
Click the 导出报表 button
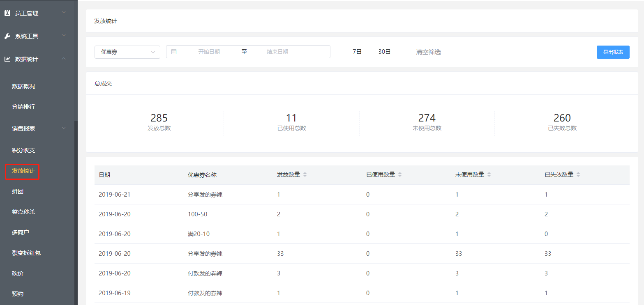coord(613,52)
